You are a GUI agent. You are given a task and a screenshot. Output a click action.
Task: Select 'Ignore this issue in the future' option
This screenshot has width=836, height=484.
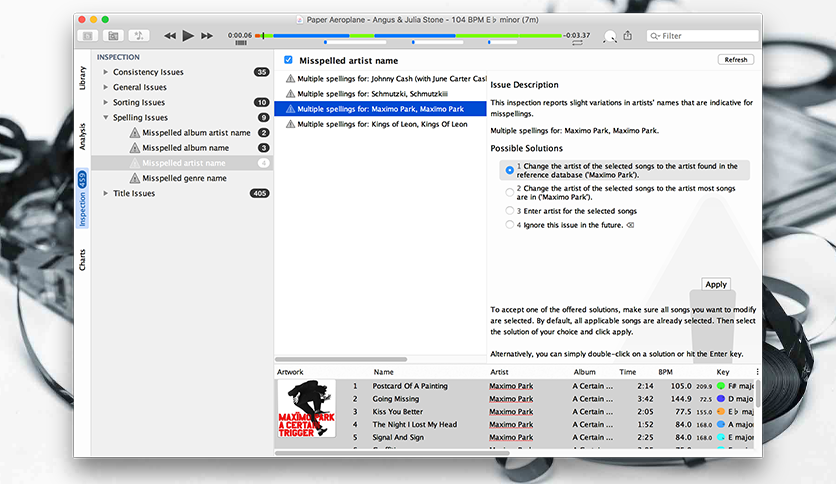pos(510,225)
